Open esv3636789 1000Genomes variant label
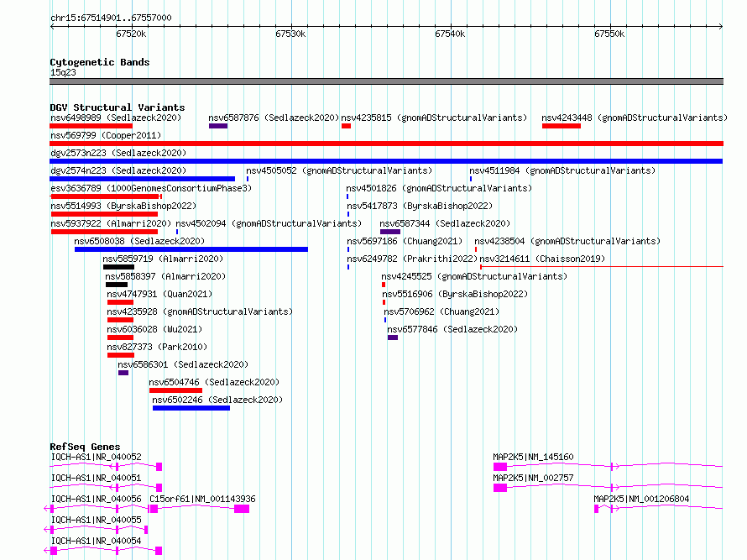747x560 pixels. coord(151,188)
